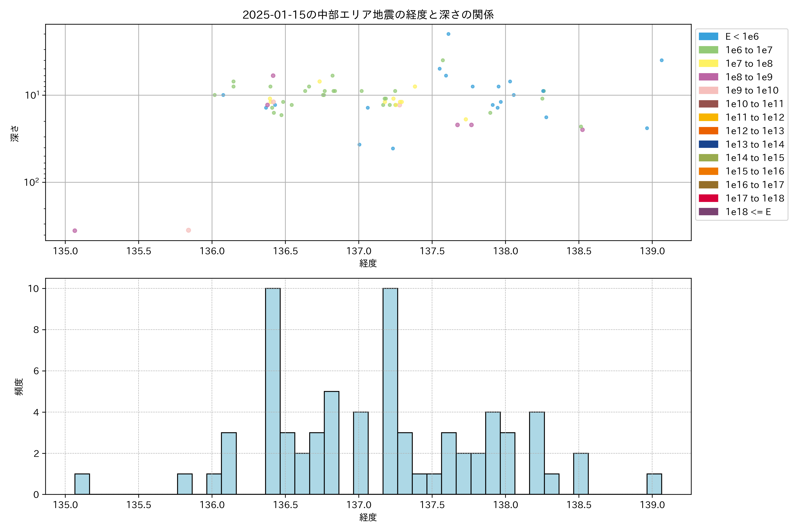
Task: Click the pink scatter point near 135.85
Action: (188, 230)
